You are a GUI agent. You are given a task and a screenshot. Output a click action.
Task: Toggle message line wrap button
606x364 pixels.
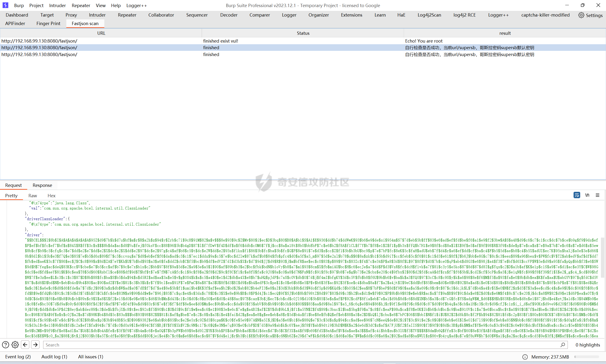(577, 195)
